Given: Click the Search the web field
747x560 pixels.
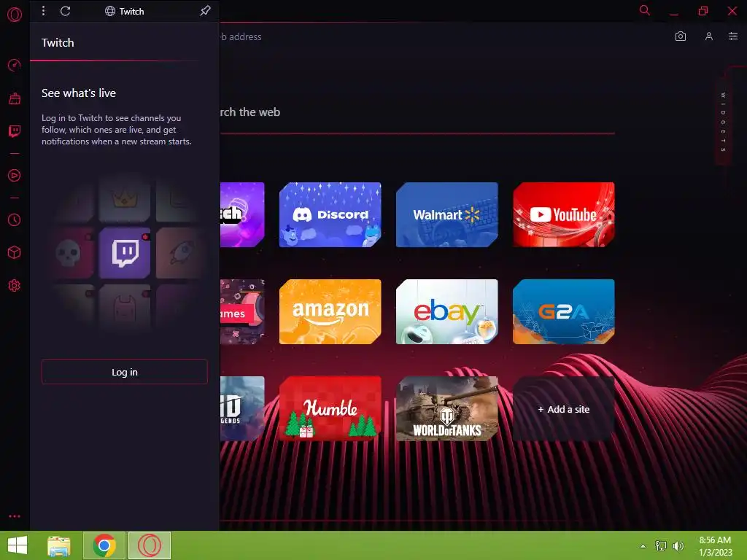Looking at the screenshot, I should (x=417, y=112).
